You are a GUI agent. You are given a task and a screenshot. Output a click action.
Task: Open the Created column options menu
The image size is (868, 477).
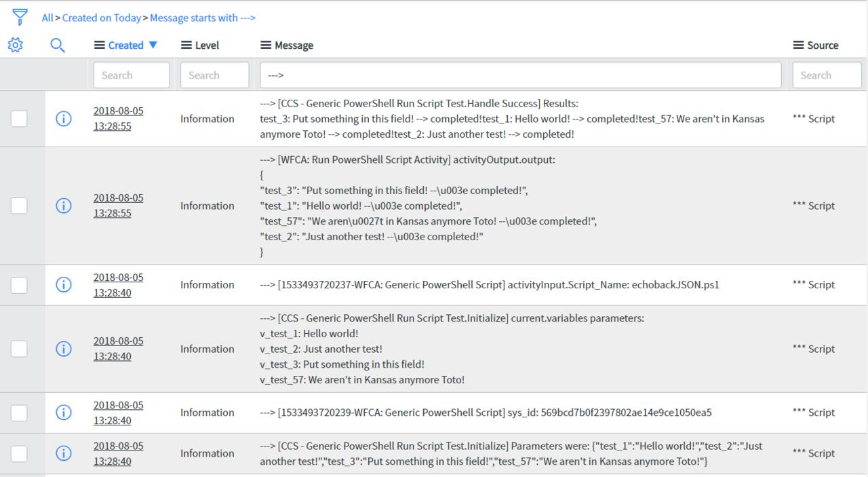[100, 45]
